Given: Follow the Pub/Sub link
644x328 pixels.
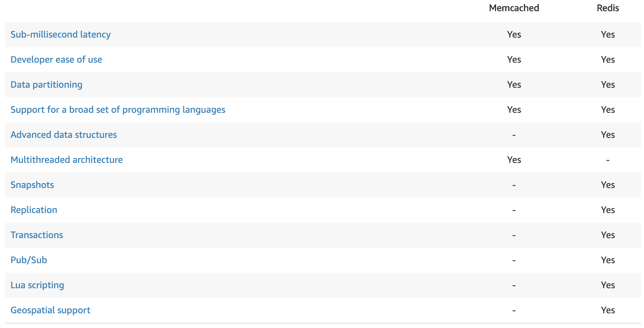Looking at the screenshot, I should pyautogui.click(x=29, y=260).
